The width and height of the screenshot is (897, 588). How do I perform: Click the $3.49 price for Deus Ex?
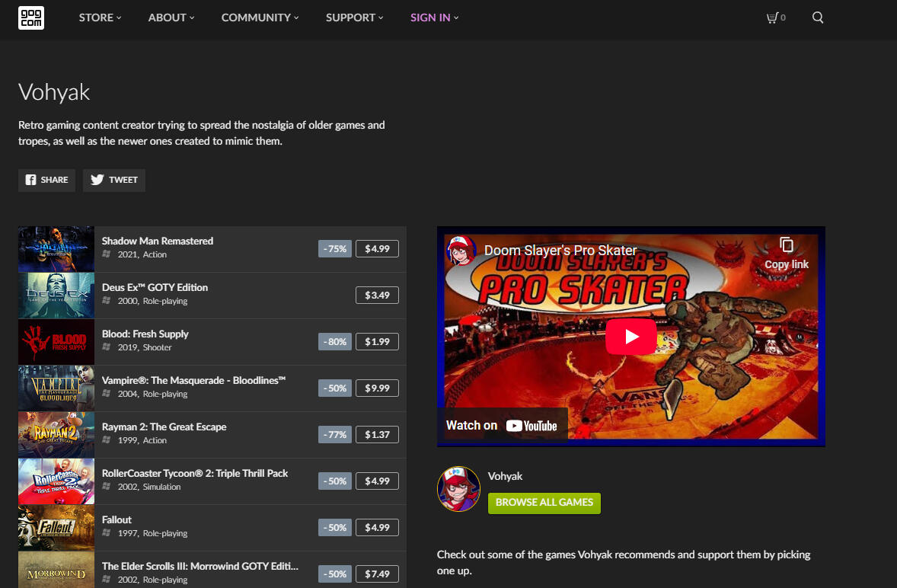(x=377, y=296)
